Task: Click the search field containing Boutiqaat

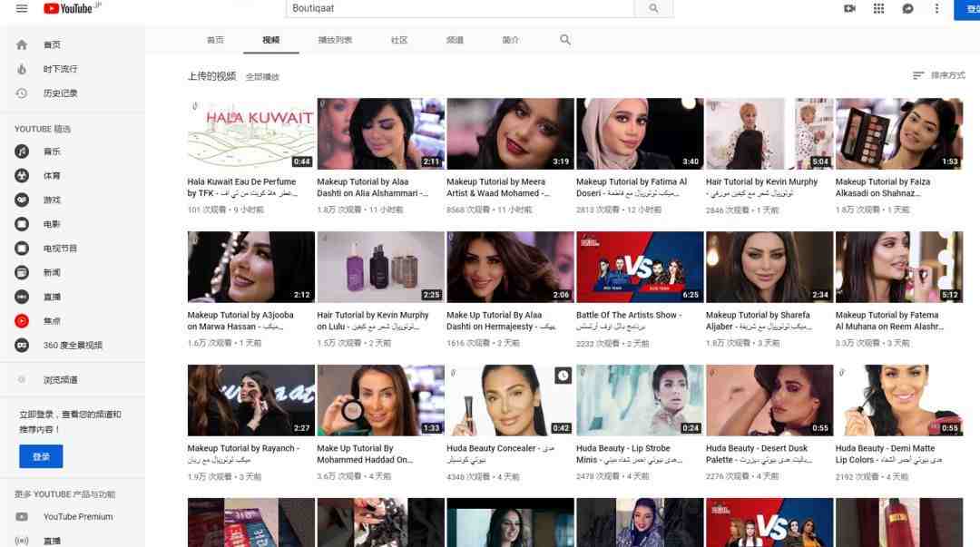Action: [460, 8]
